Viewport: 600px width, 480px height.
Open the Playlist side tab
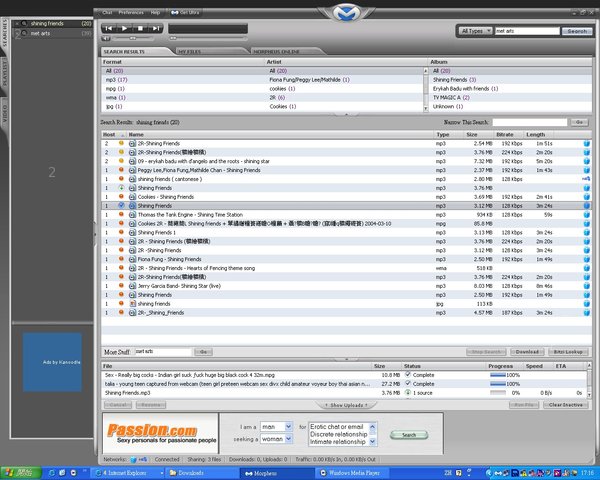5,73
